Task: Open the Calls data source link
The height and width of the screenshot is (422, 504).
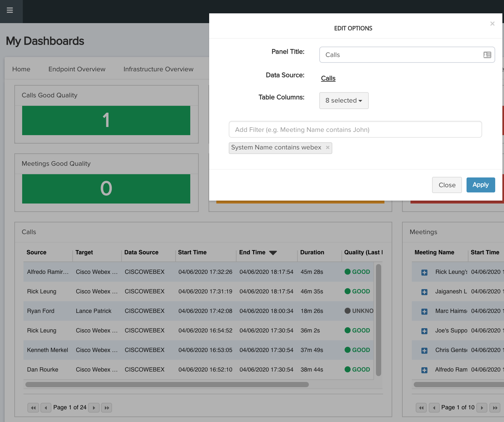Action: 328,78
